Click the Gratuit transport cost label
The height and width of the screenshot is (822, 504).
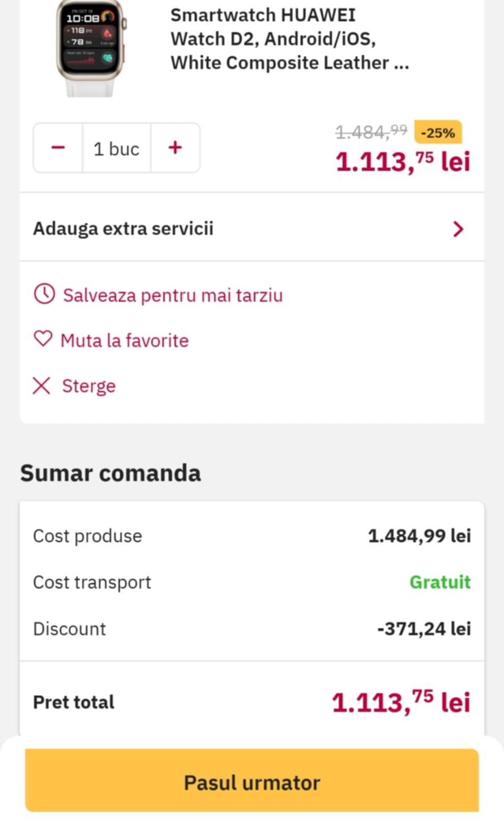tap(440, 582)
